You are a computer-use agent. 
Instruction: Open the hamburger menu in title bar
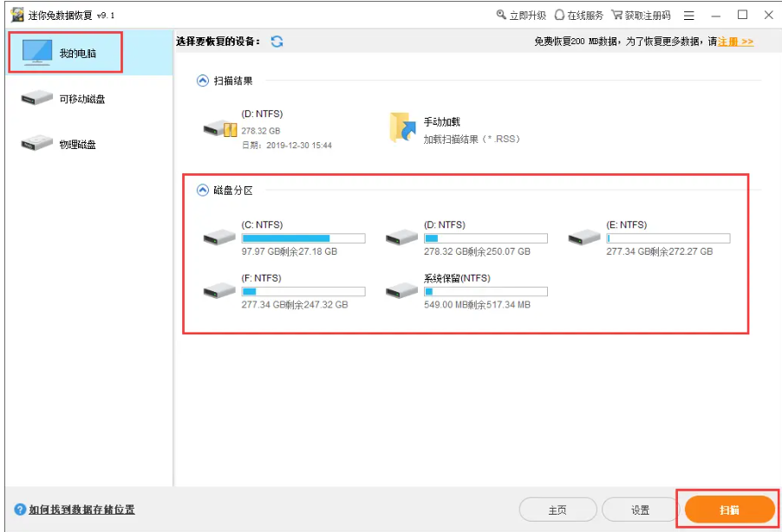tap(688, 16)
